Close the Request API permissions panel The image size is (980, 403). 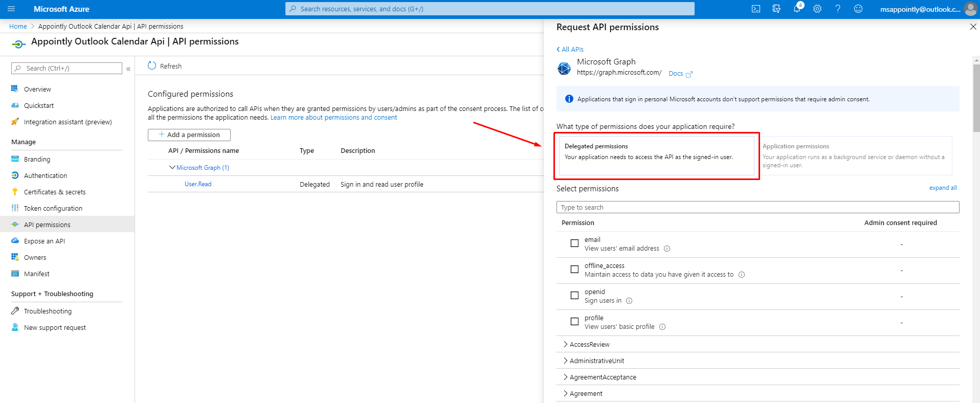(x=973, y=27)
